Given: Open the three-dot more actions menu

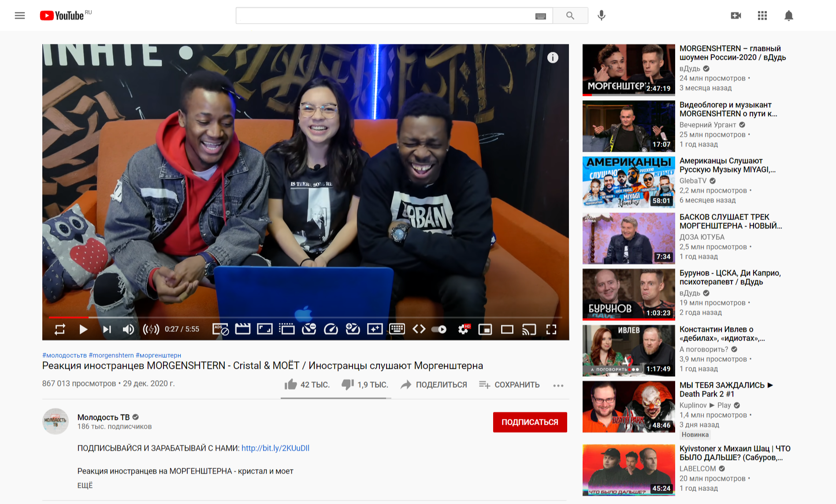Looking at the screenshot, I should [558, 385].
